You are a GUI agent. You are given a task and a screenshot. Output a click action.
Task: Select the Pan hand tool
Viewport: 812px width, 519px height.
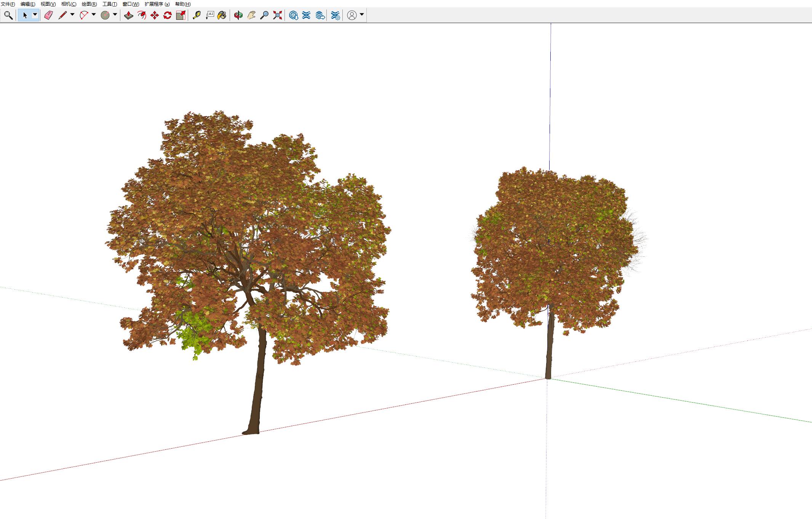tap(251, 15)
